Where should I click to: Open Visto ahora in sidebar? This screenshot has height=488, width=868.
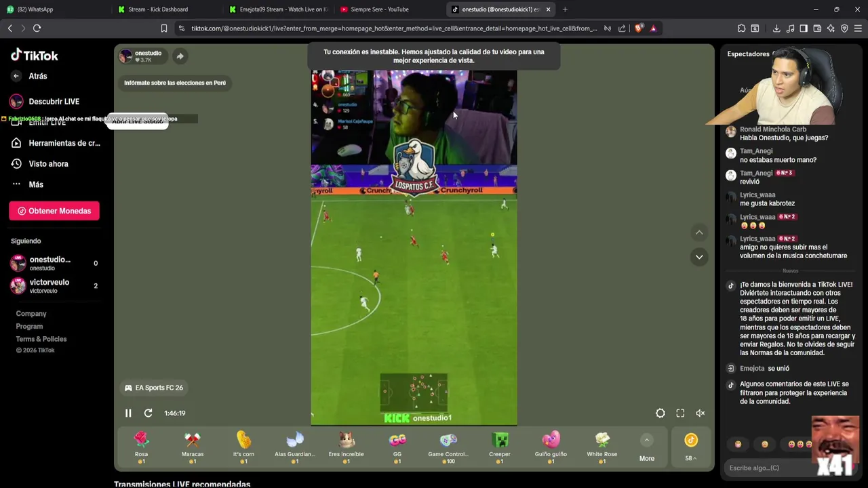click(x=40, y=164)
